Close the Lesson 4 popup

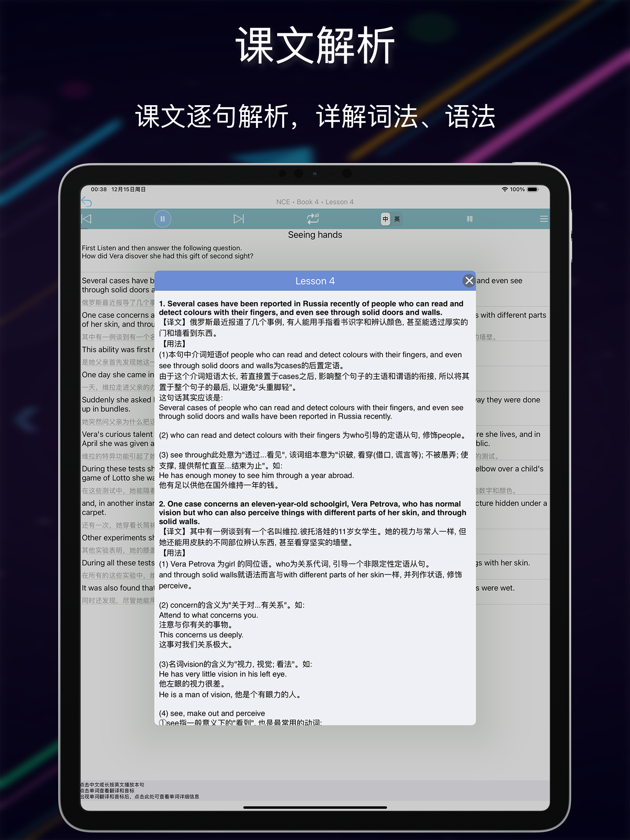click(x=469, y=281)
